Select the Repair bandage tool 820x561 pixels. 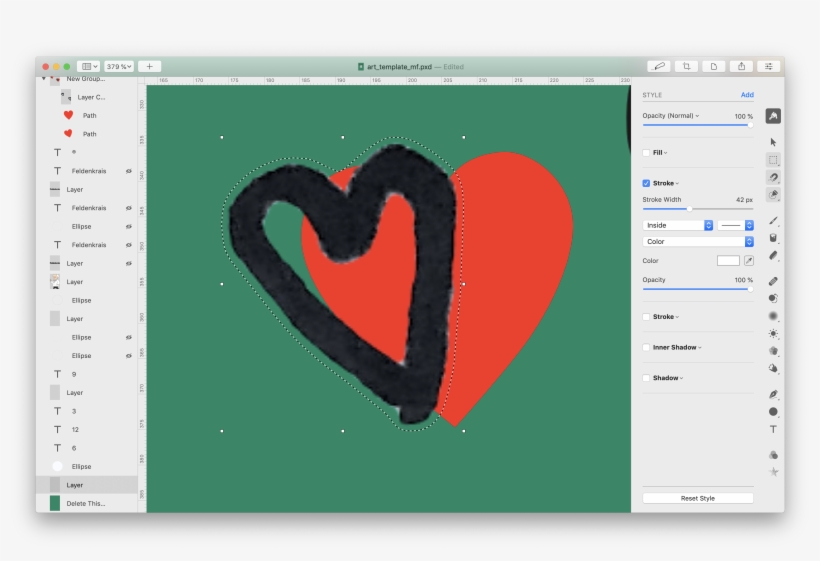773,281
